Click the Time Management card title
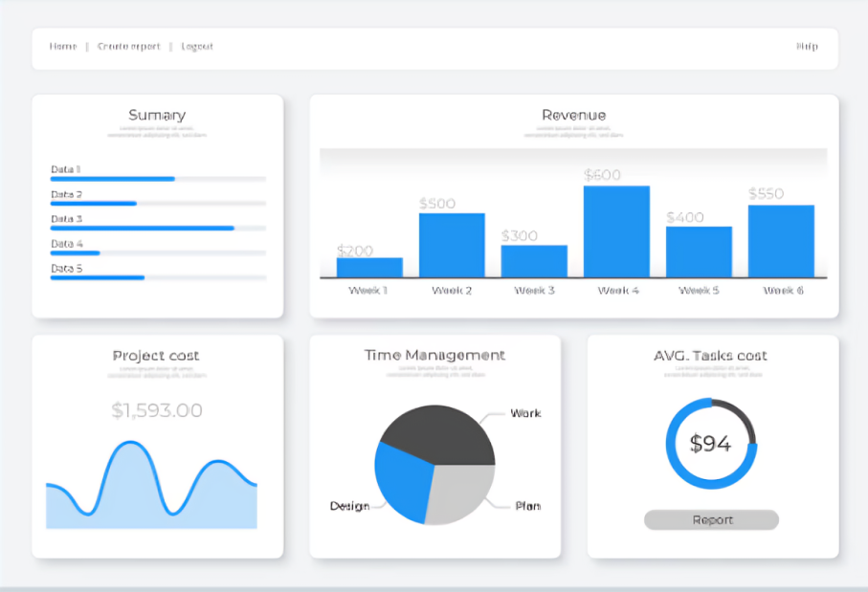 click(x=434, y=355)
